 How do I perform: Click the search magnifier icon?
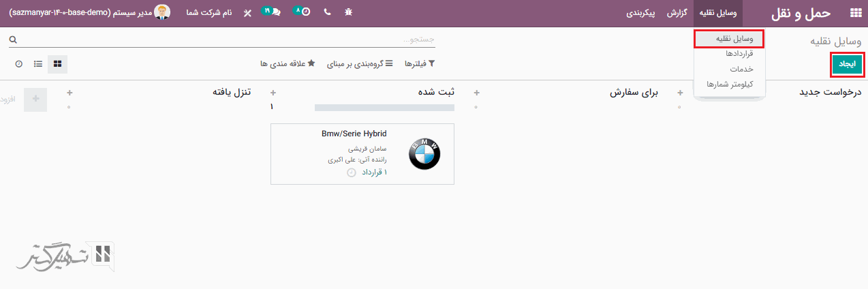pyautogui.click(x=12, y=40)
